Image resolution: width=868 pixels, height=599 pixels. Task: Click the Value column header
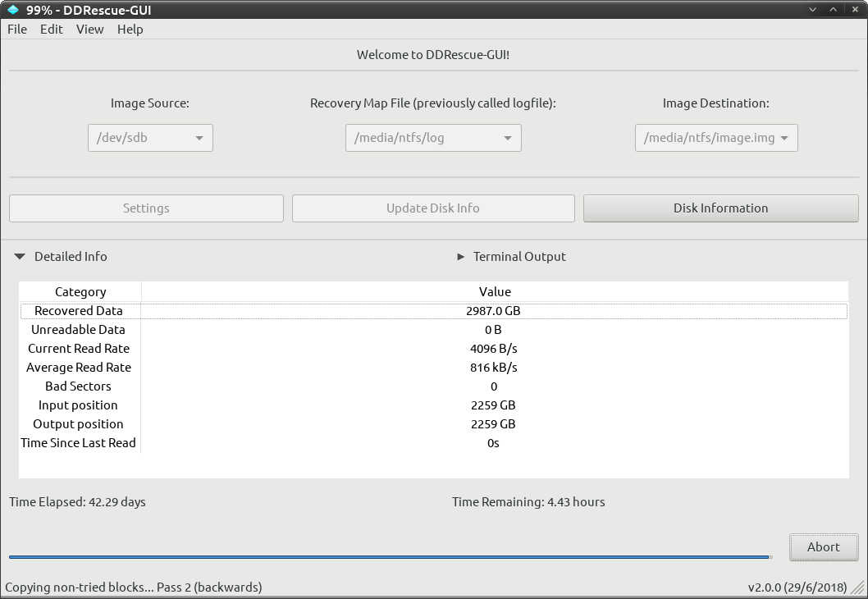point(495,292)
